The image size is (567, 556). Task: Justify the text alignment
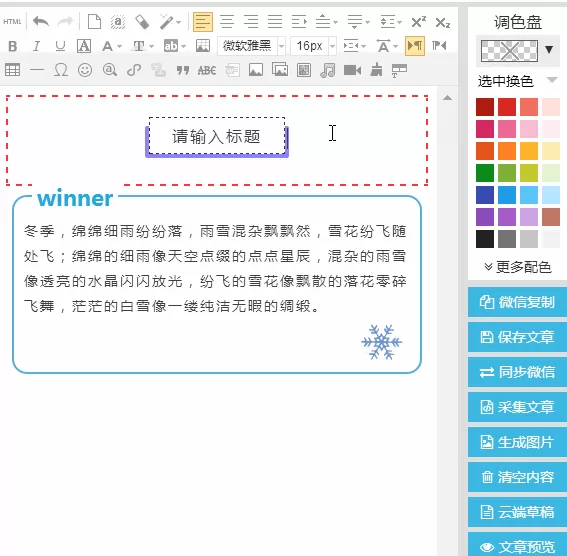click(x=275, y=22)
